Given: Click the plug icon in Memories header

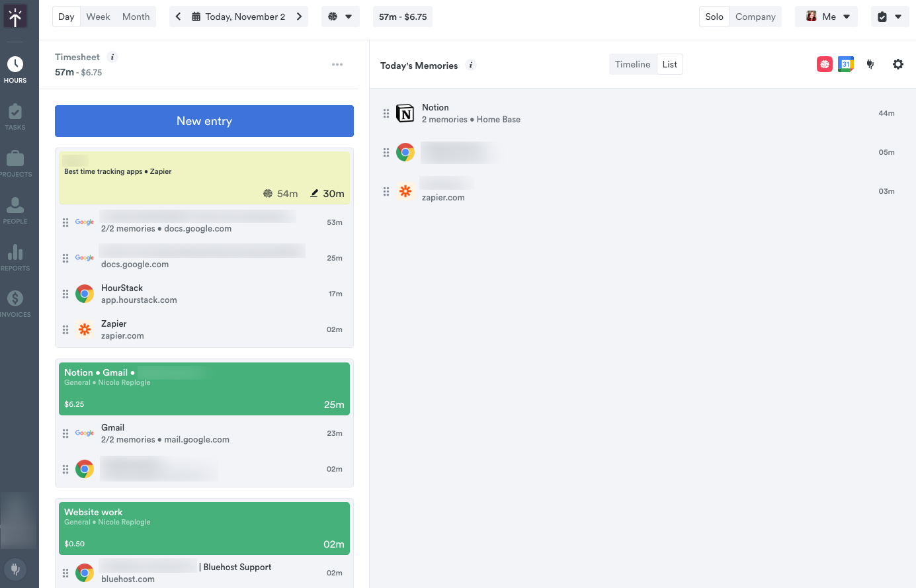Looking at the screenshot, I should [x=870, y=64].
